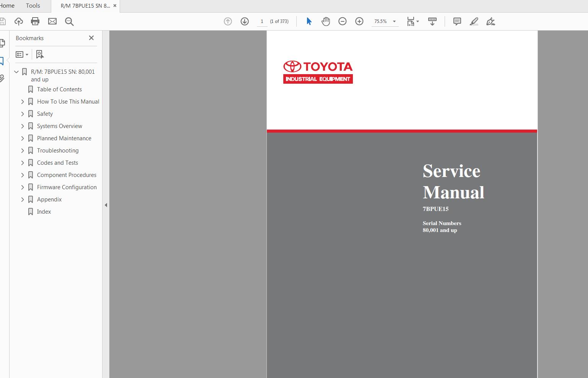Image resolution: width=588 pixels, height=378 pixels.
Task: Jump to the Index bookmark
Action: [x=44, y=212]
